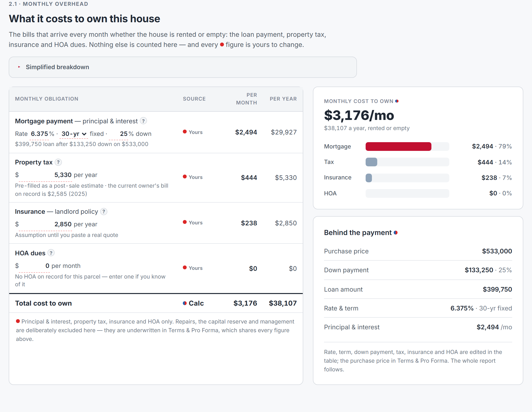Click the $2,494 mortgage per month cell
Viewport: 532px width, 412px height.
click(246, 132)
